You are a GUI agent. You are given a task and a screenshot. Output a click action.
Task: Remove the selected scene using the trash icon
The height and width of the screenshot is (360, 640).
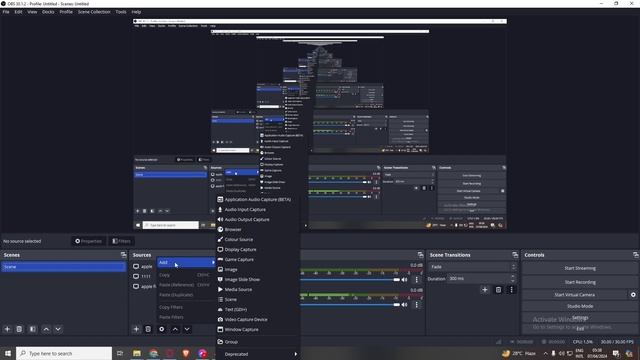point(19,329)
